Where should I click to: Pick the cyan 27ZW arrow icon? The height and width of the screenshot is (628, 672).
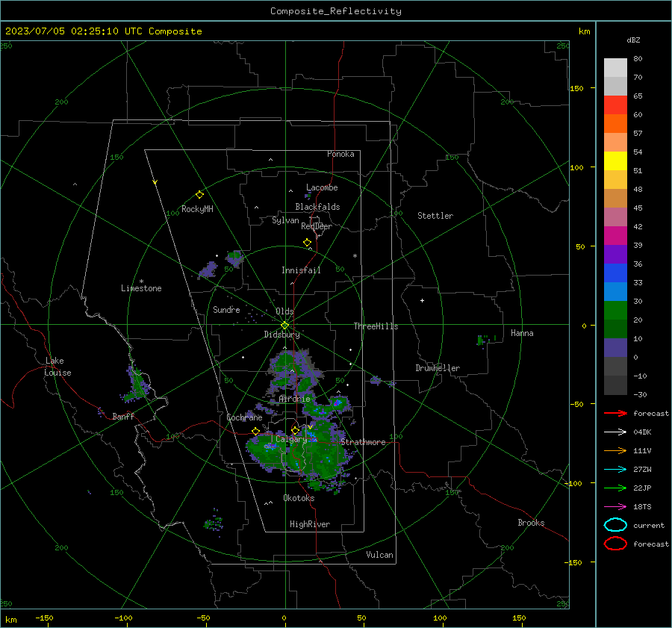(615, 470)
